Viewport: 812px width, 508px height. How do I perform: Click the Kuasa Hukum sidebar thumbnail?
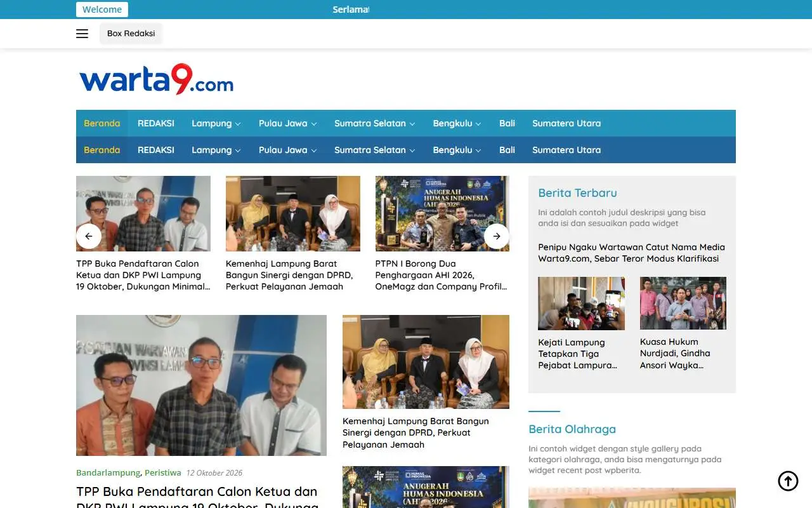pos(683,304)
